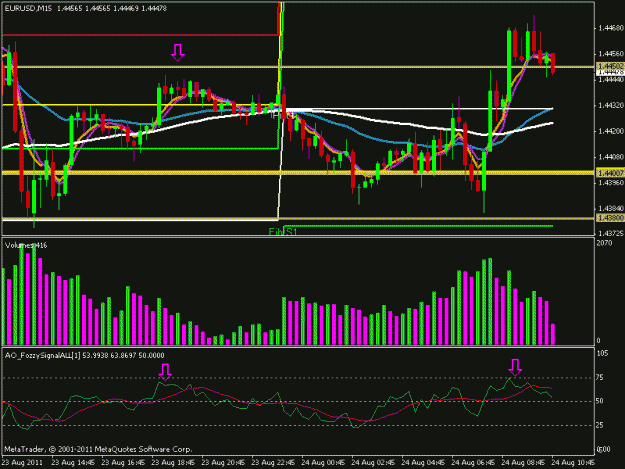
Task: Click the 50 oscillator level label
Action: click(599, 401)
